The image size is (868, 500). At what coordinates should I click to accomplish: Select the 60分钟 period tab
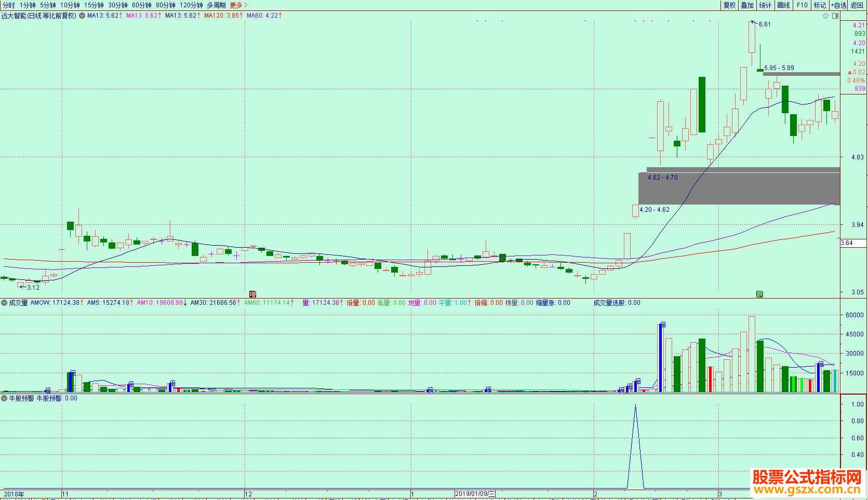click(142, 5)
